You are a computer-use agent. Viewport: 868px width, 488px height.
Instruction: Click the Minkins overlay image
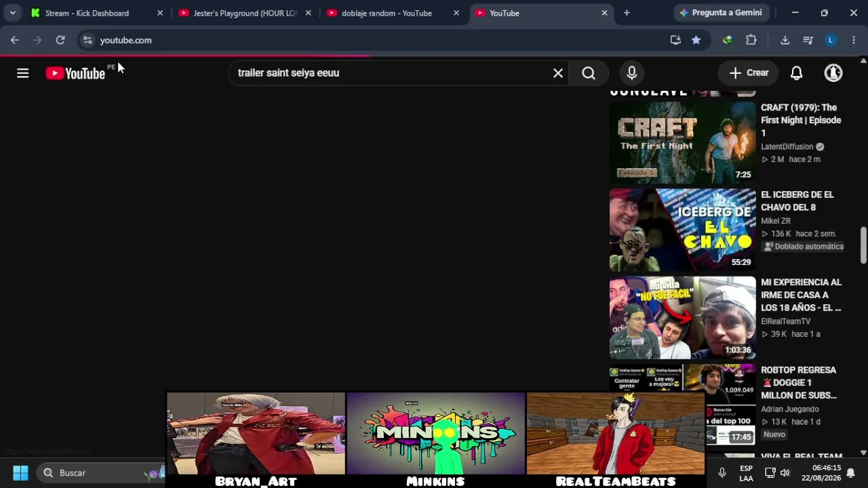click(436, 434)
